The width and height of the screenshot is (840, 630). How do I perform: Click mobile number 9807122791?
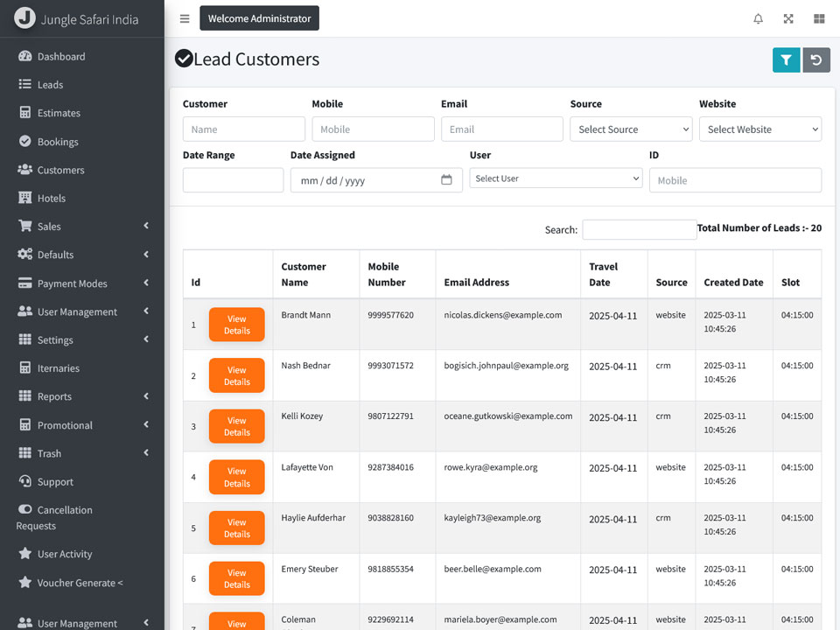[390, 416]
